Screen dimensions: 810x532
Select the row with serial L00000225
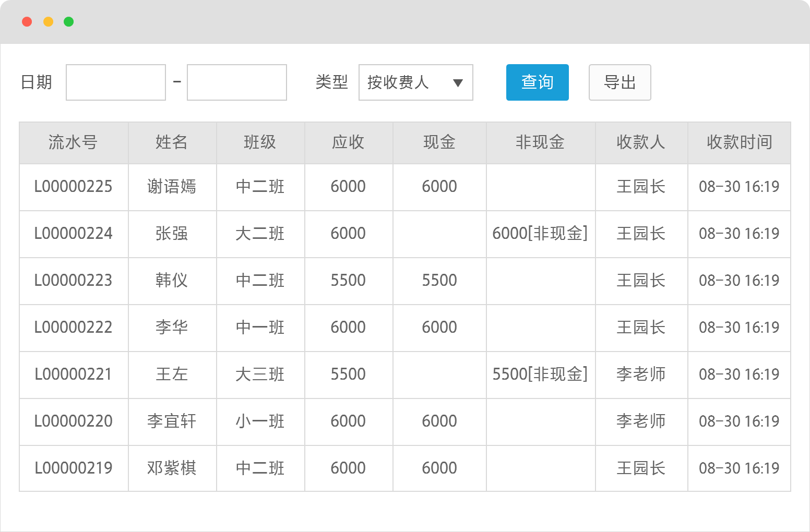point(73,187)
